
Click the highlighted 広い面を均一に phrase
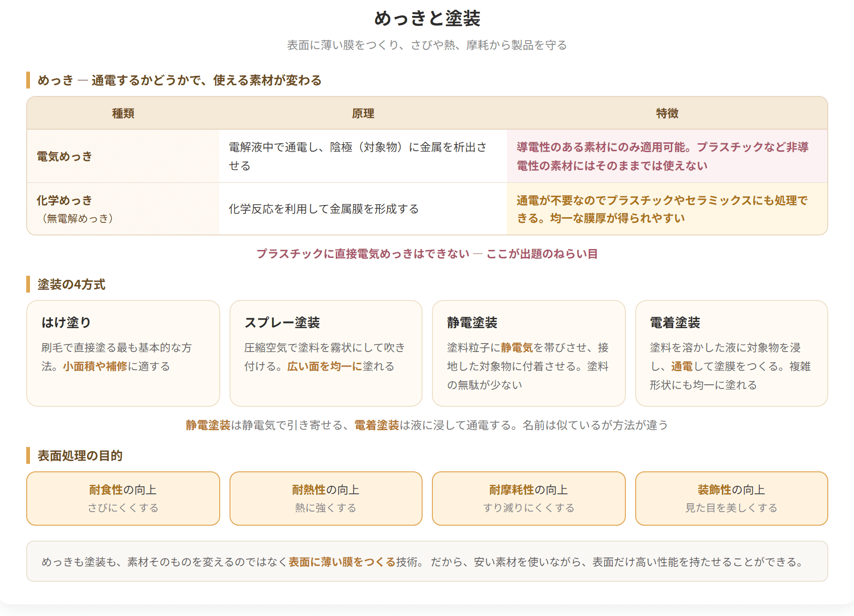tap(325, 366)
